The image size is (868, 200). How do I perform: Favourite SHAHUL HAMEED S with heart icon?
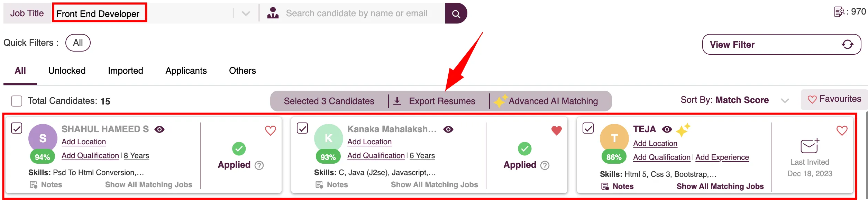point(270,130)
